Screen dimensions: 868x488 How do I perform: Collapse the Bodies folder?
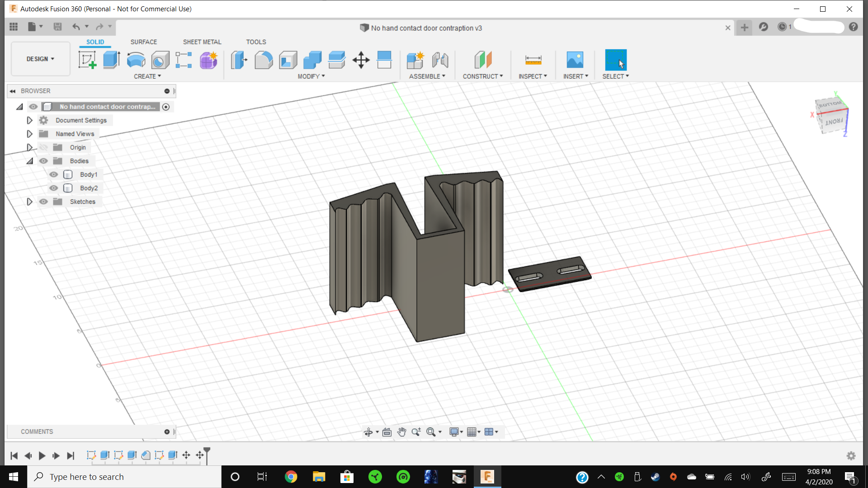click(x=30, y=161)
